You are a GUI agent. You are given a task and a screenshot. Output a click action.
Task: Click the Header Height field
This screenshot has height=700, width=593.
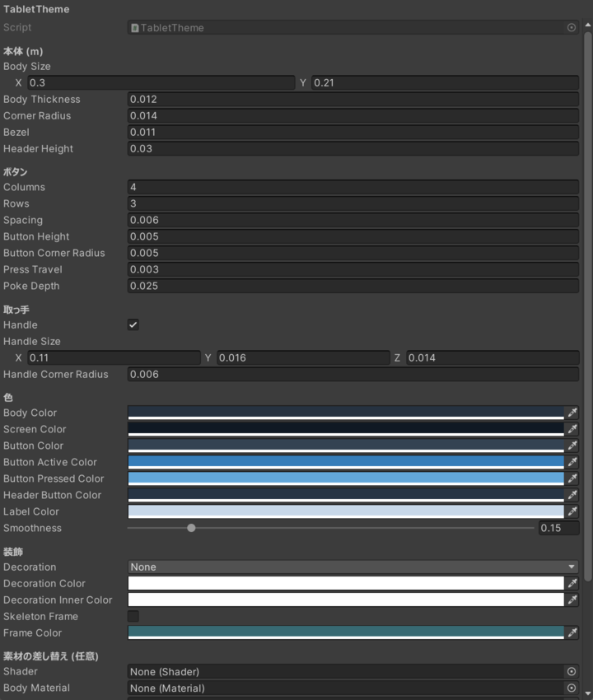353,149
